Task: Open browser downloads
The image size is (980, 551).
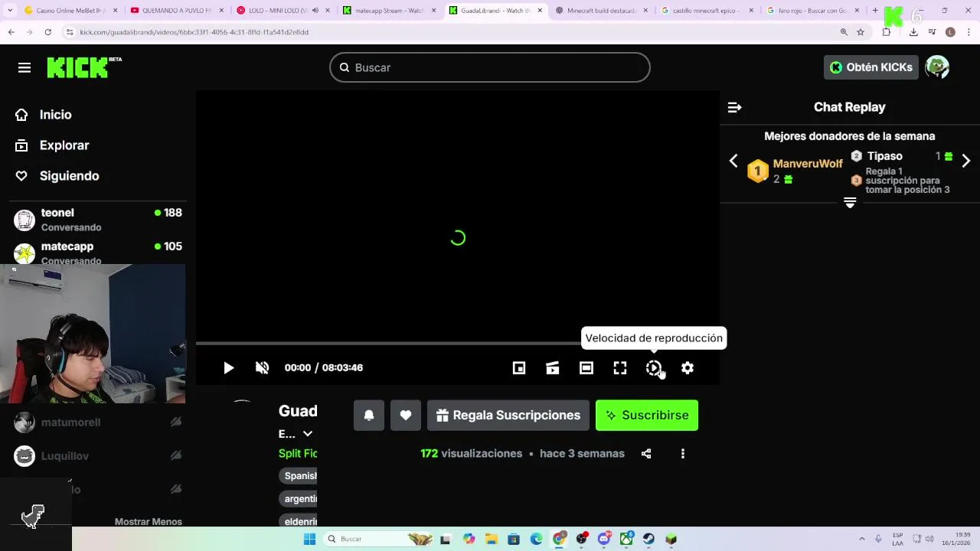Action: coord(913,32)
